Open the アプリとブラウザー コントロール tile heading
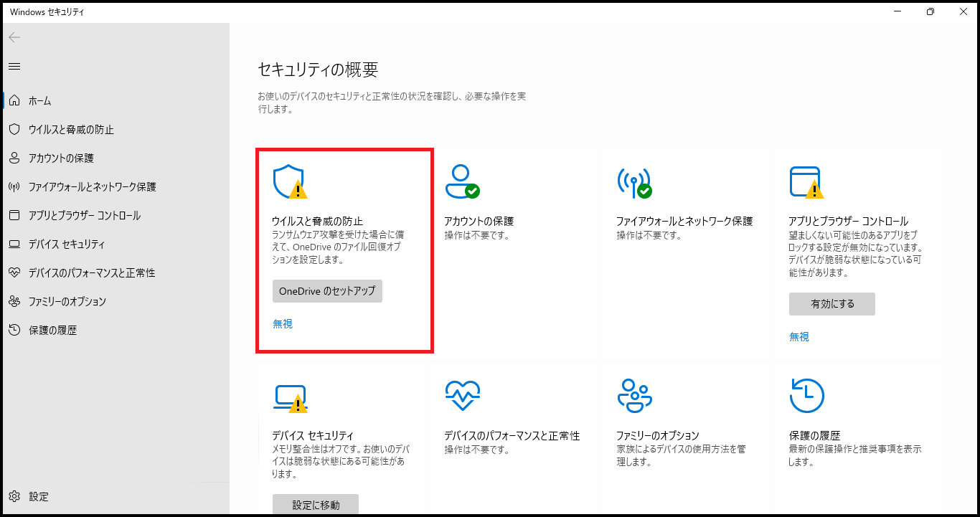 click(849, 221)
